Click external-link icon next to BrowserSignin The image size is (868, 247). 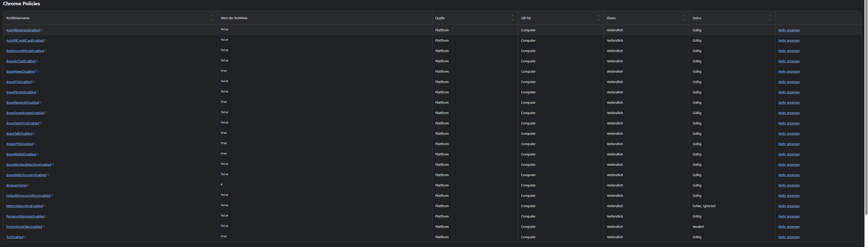(29, 185)
